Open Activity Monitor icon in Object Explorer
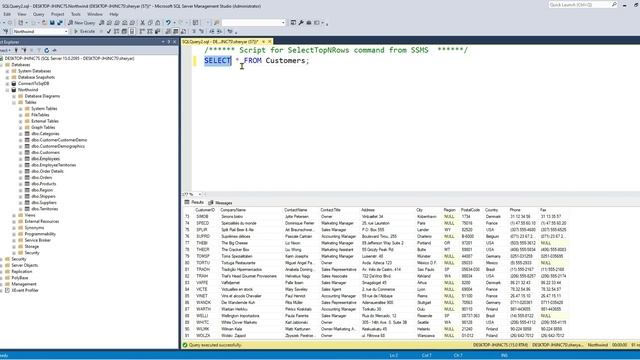This screenshot has height=360, width=640. (x=54, y=50)
